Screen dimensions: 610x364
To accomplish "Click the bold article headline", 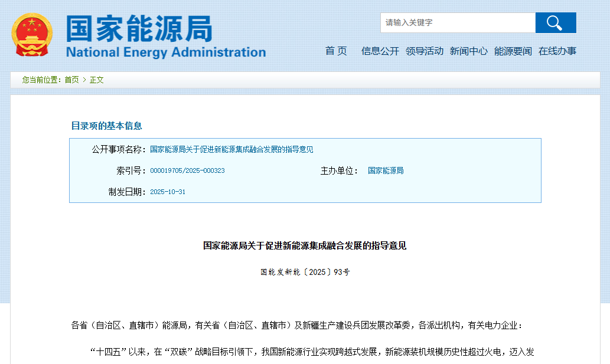I will click(305, 246).
